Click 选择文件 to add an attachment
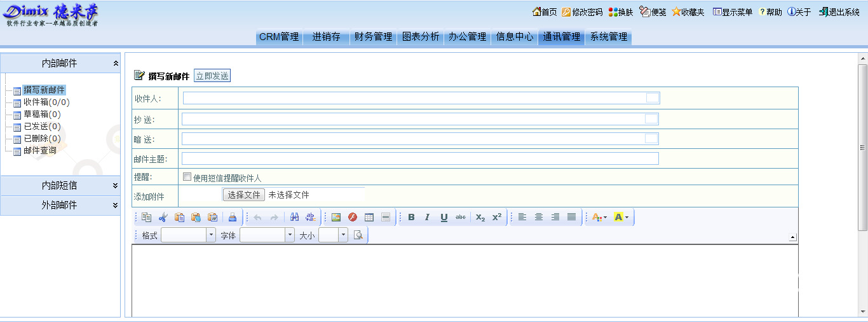This screenshot has height=322, width=868. [243, 195]
